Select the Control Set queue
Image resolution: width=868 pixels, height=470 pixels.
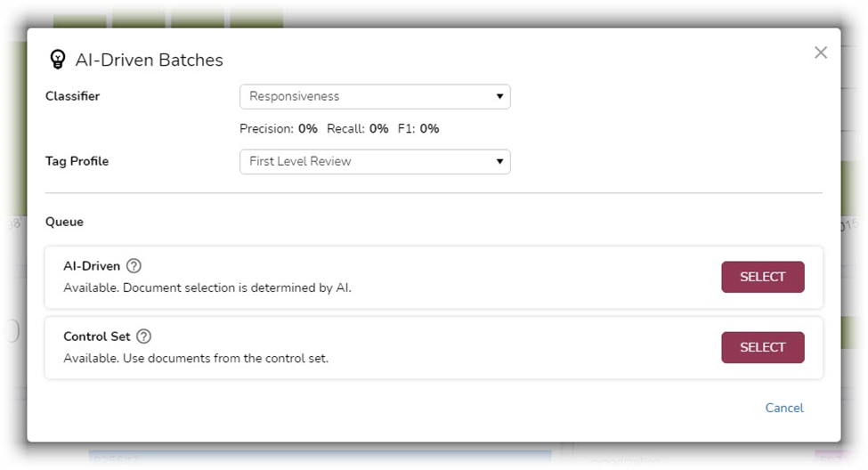(x=762, y=347)
